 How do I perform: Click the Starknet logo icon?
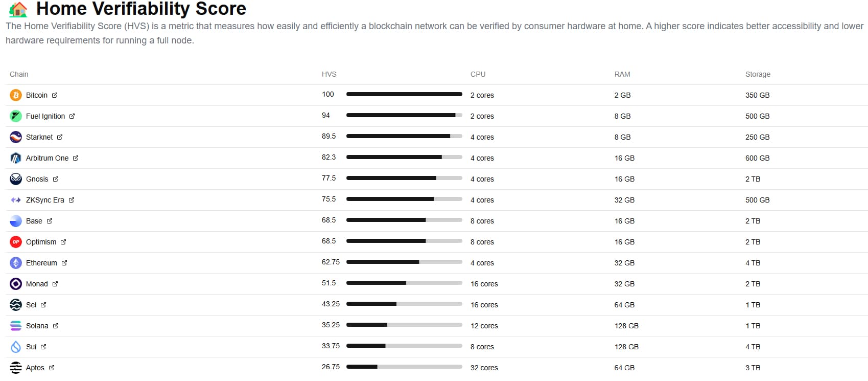point(16,137)
